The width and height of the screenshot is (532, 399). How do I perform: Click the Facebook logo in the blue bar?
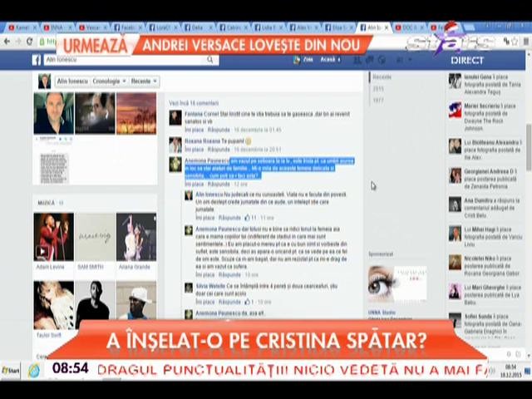pos(37,60)
